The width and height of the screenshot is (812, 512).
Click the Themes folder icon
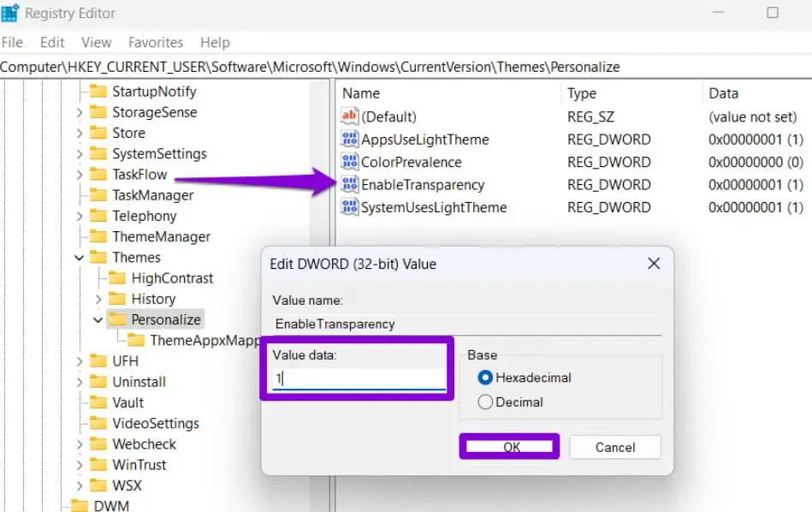[98, 257]
